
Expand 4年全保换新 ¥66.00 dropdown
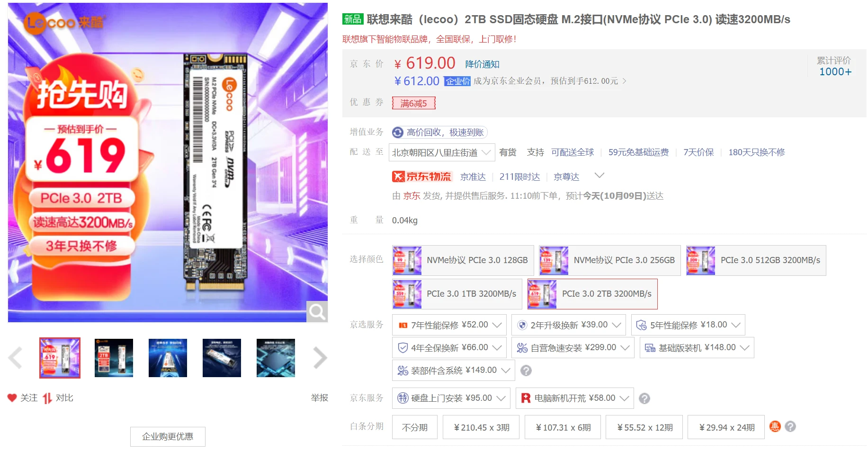pos(449,348)
